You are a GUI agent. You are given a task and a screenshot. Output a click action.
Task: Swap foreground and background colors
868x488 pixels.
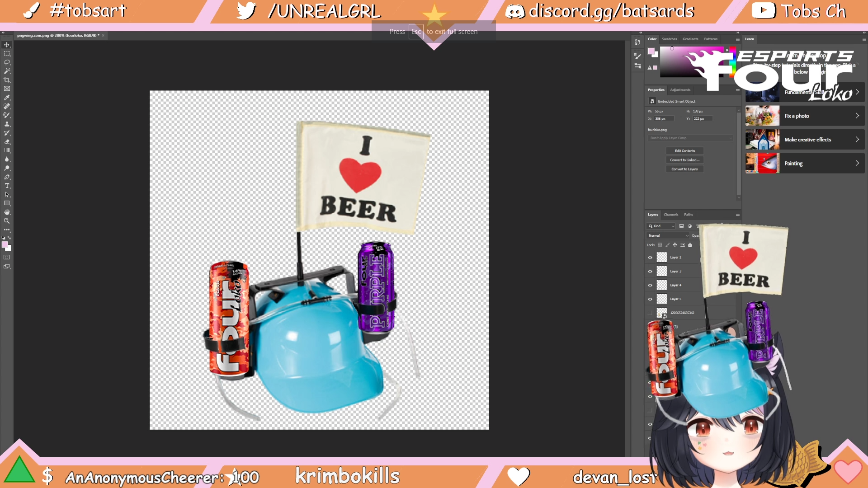9,238
